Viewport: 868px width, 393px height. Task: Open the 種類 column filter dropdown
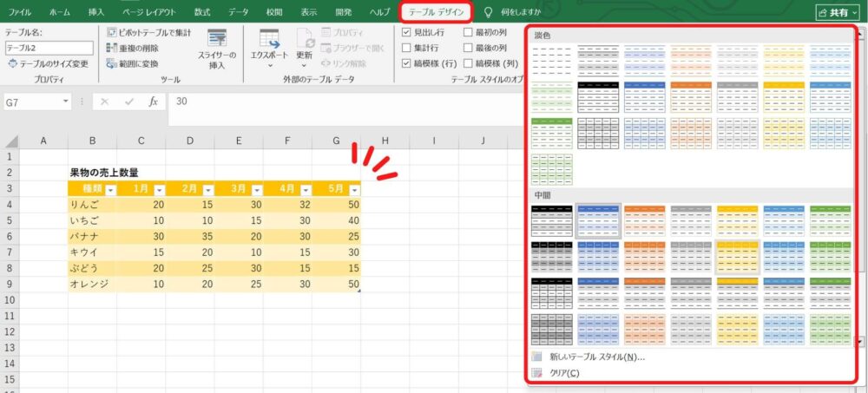[111, 190]
